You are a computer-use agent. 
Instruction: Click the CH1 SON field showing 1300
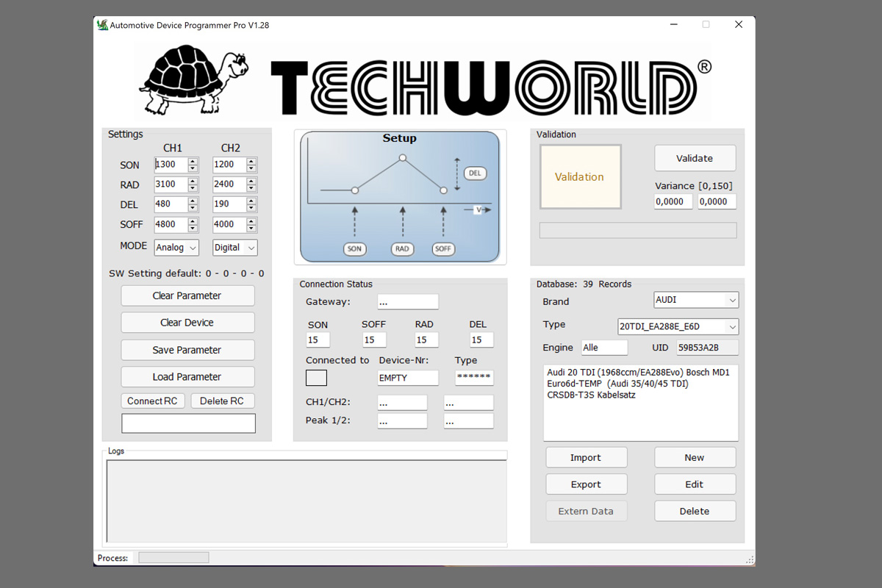[171, 165]
